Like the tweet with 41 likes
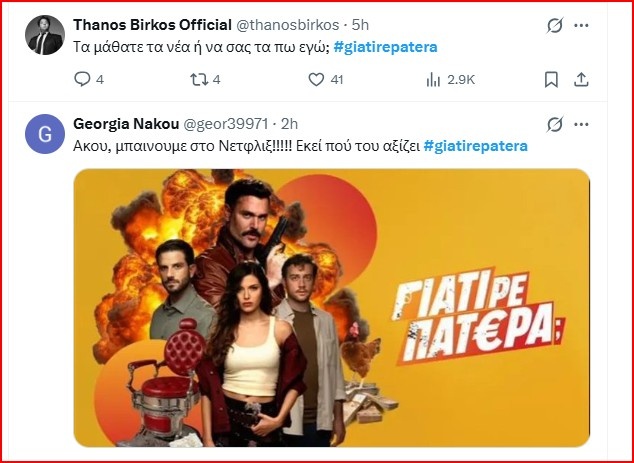 [x=316, y=79]
